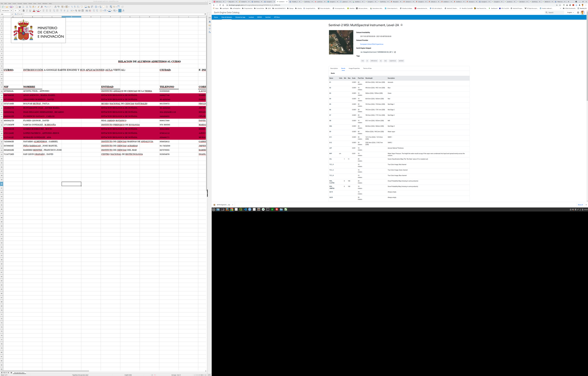Click the Save document icon
The width and height of the screenshot is (588, 376).
point(11,7)
